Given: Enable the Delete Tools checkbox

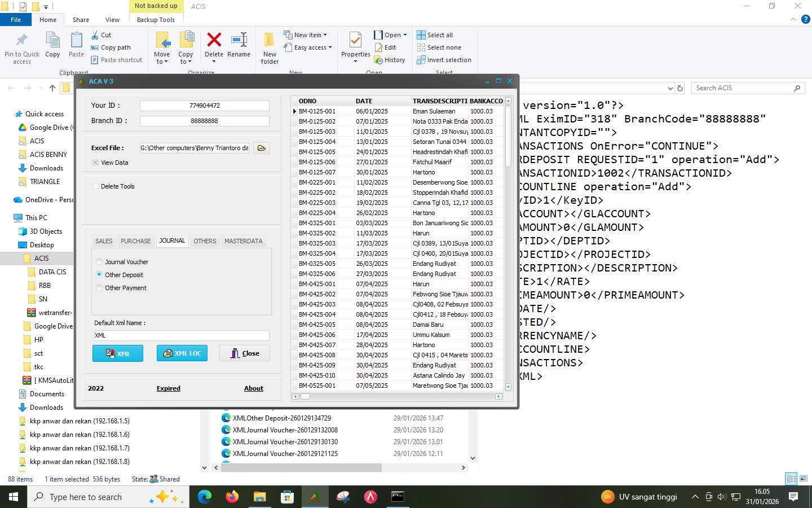Looking at the screenshot, I should click(x=96, y=186).
